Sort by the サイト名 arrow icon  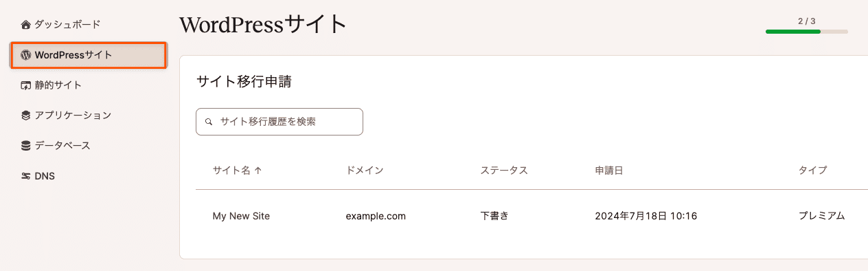(x=258, y=171)
